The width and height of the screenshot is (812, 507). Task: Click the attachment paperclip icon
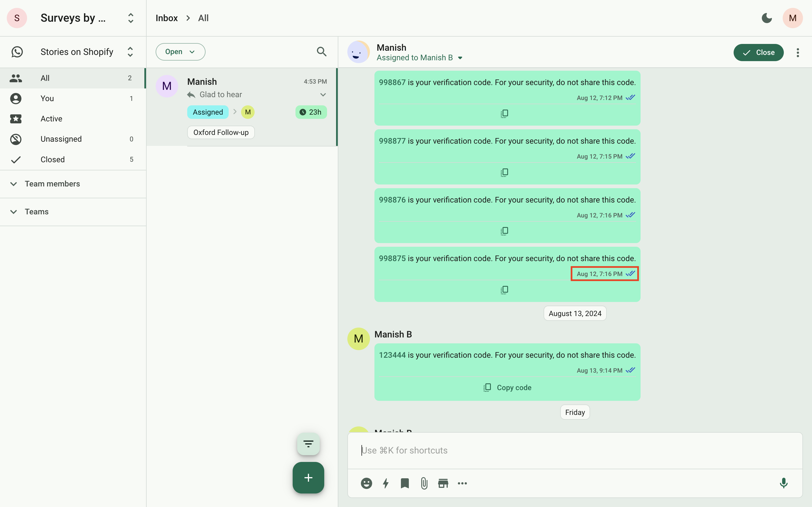tap(424, 483)
